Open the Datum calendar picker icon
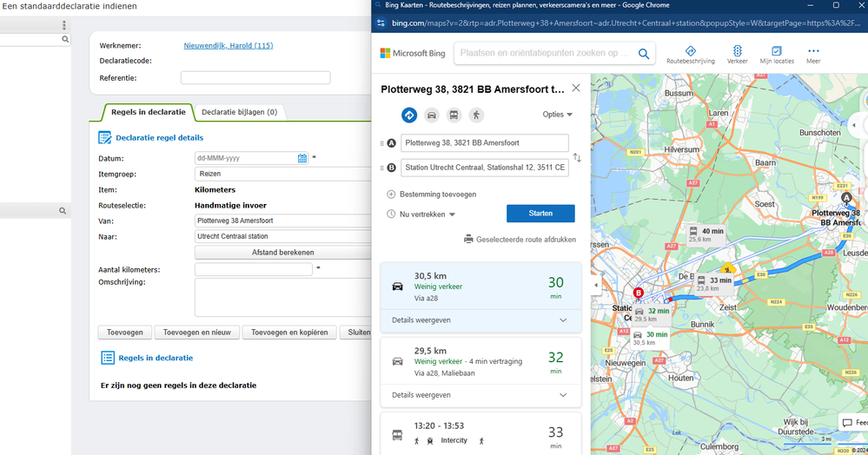 (x=302, y=158)
